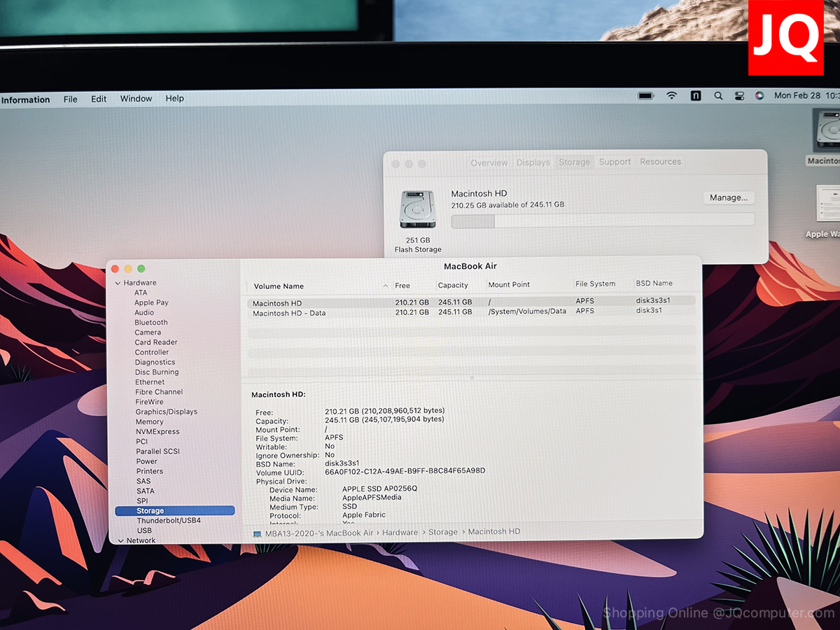Select Printers in the sidebar
The image size is (840, 630).
pyautogui.click(x=150, y=471)
